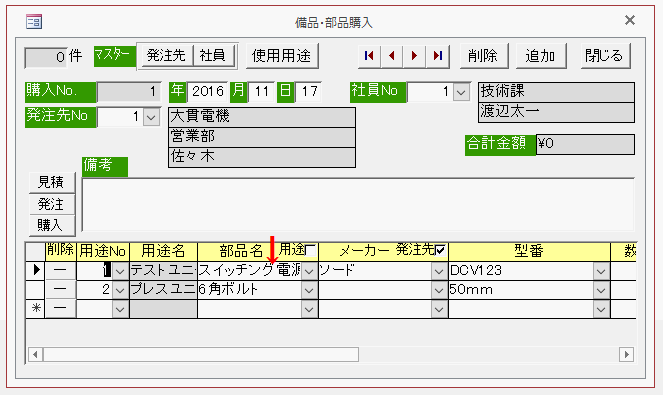Select new-record asterisk row marker
The height and width of the screenshot is (395, 663).
[x=36, y=308]
